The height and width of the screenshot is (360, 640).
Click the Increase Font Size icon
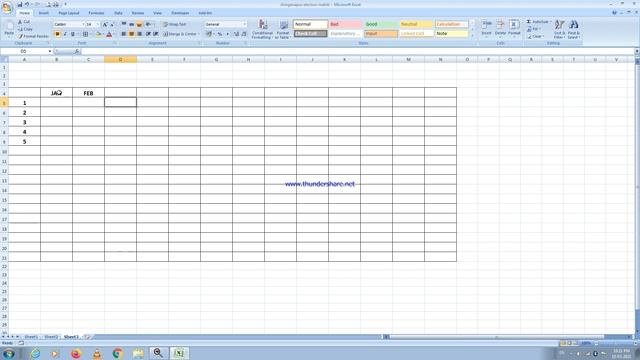[105, 24]
